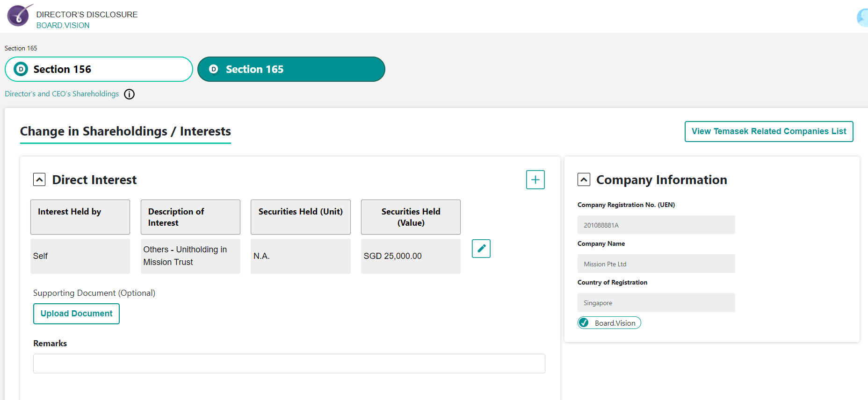Click the Board.Vision logo icon
The height and width of the screenshot is (400, 868).
(x=19, y=15)
